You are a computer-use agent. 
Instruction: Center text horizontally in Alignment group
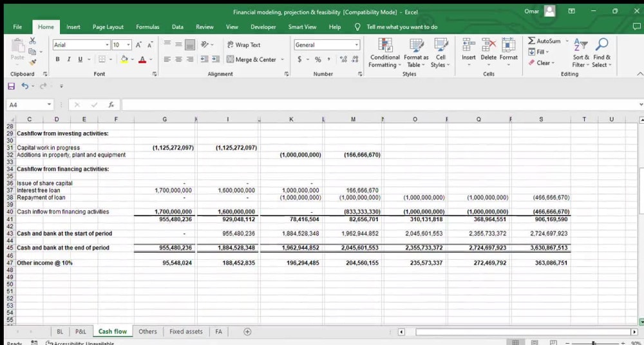[178, 59]
